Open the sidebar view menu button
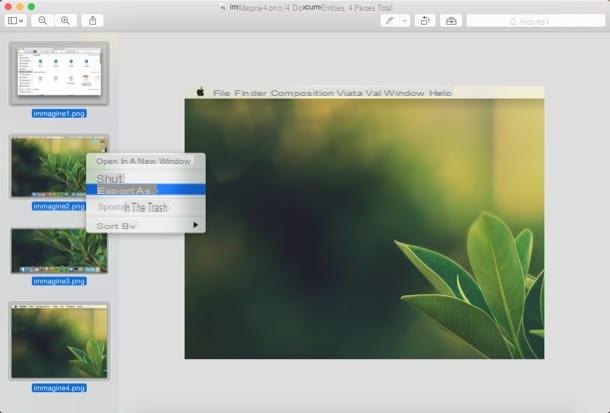The width and height of the screenshot is (610, 413). tap(16, 21)
